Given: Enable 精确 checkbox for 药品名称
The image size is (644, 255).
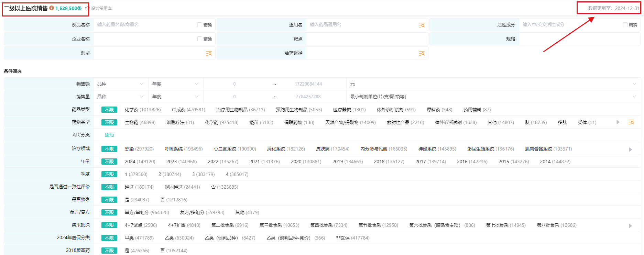Looking at the screenshot, I should click(200, 25).
